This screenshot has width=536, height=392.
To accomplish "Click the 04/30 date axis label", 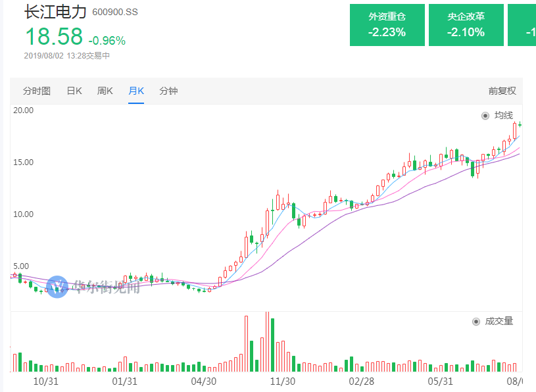I will tap(204, 381).
